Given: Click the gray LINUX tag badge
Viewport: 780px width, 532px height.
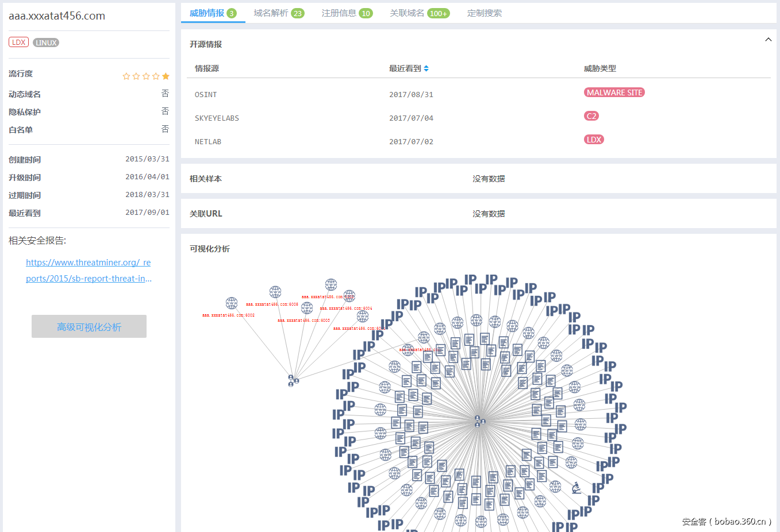Looking at the screenshot, I should tap(46, 43).
